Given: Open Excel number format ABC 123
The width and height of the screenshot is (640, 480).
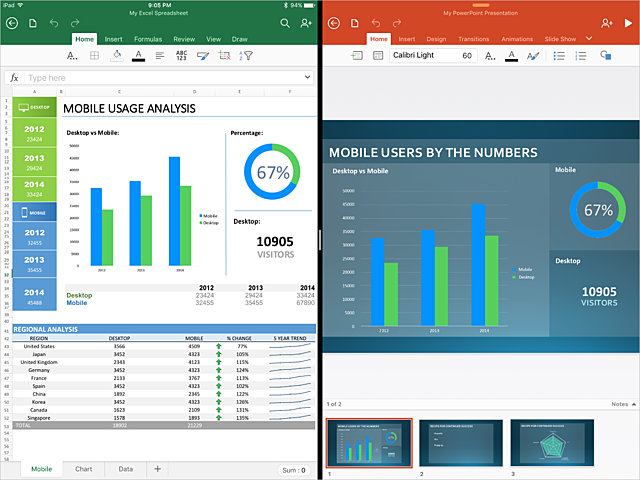Looking at the screenshot, I should [x=181, y=56].
